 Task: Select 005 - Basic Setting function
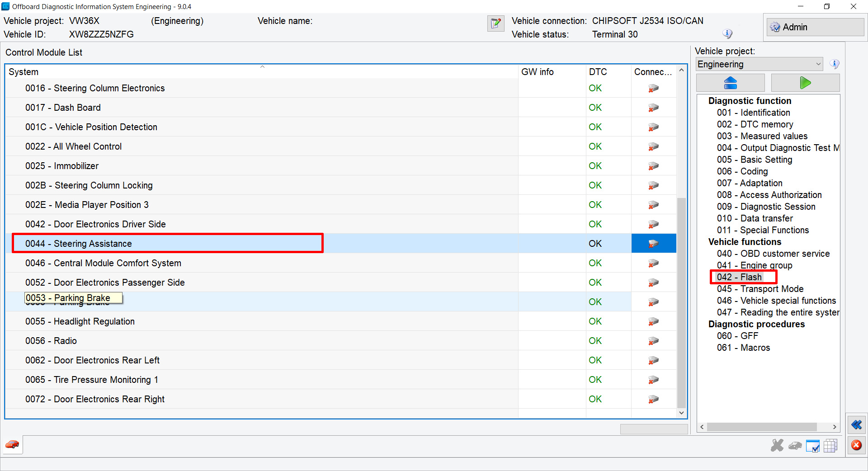pos(755,160)
